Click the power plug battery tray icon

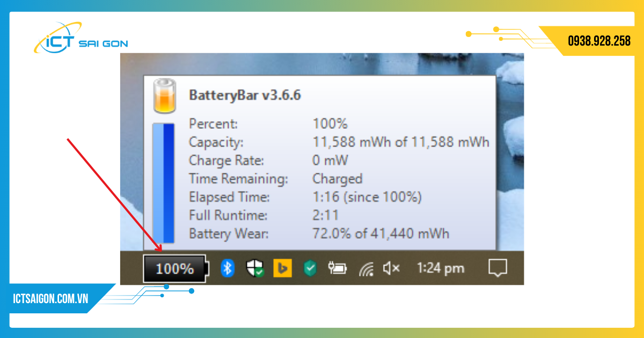coord(338,268)
